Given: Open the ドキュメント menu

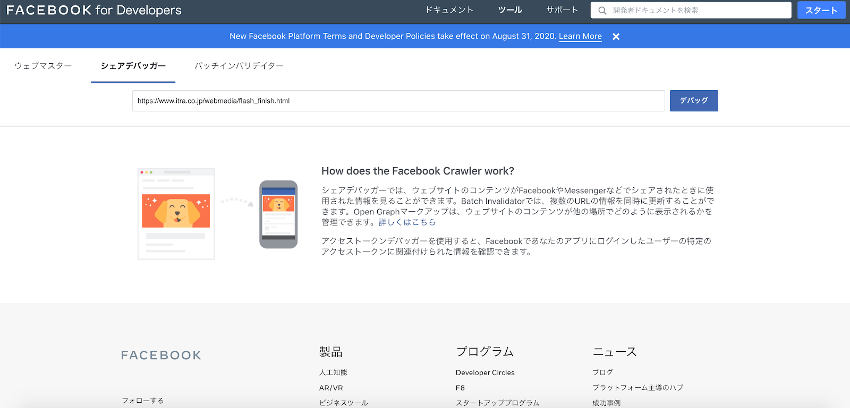Looking at the screenshot, I should [449, 10].
